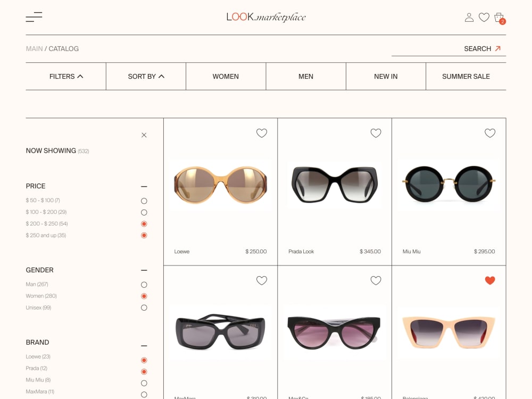This screenshot has width=532, height=399.
Task: Click the Man (267) label
Action: click(x=37, y=284)
